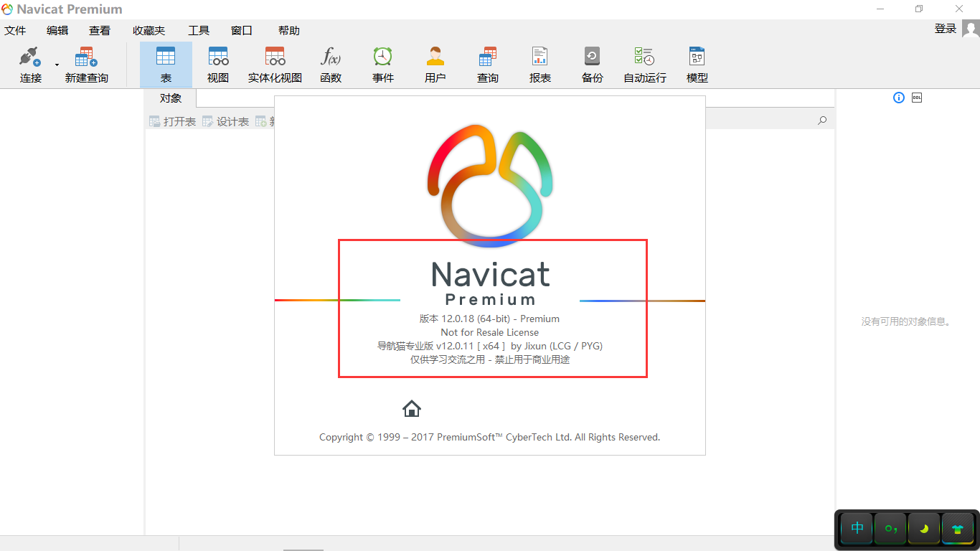980x551 pixels.
Task: Click the shirt skin icon in IME bar
Action: pos(958,529)
